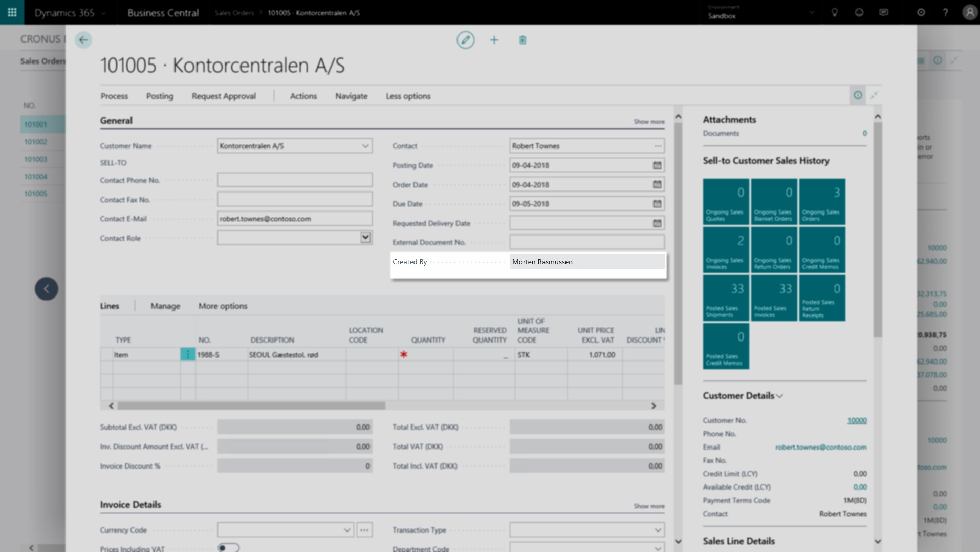Create new order with plus icon
This screenshot has width=980, height=552.
coord(494,40)
